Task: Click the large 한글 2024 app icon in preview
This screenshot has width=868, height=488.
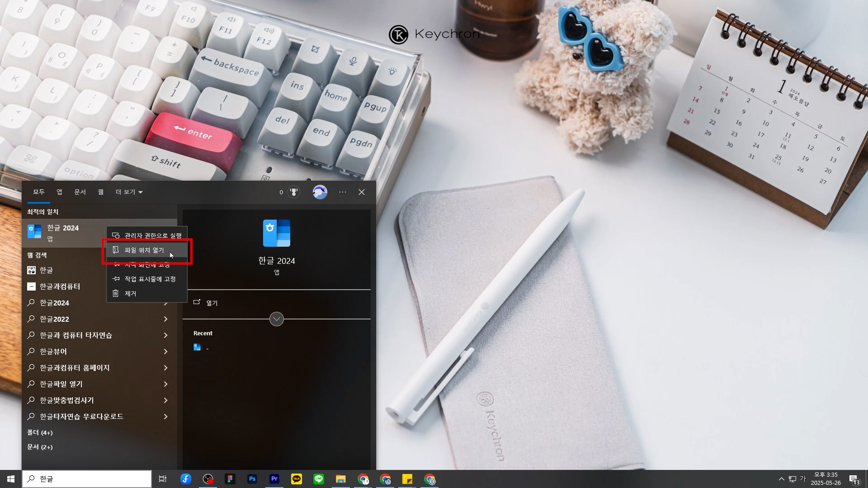Action: pos(277,233)
